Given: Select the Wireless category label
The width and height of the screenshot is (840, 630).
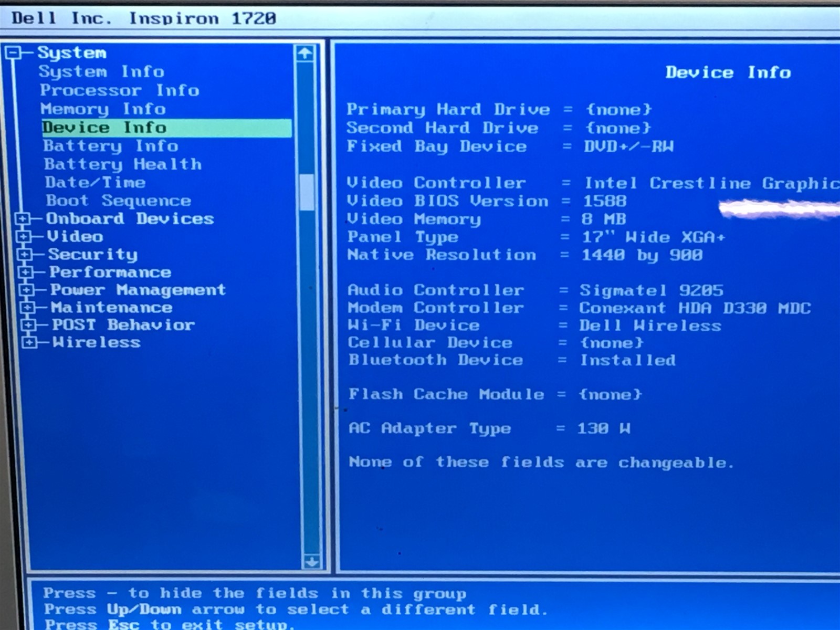Looking at the screenshot, I should [97, 342].
